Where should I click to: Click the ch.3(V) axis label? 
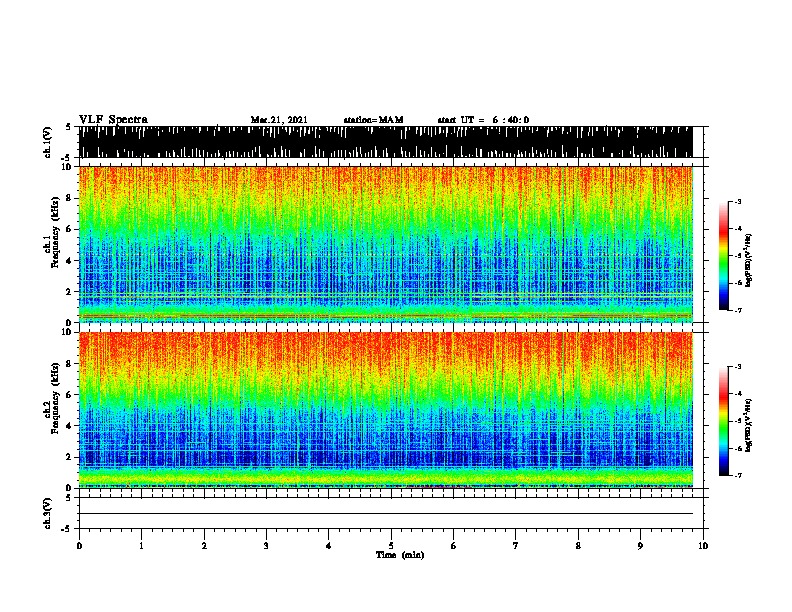[x=48, y=513]
